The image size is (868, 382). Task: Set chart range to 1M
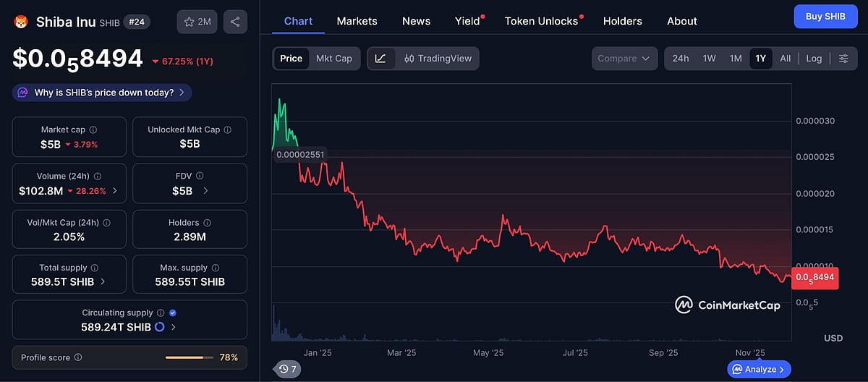pyautogui.click(x=736, y=59)
